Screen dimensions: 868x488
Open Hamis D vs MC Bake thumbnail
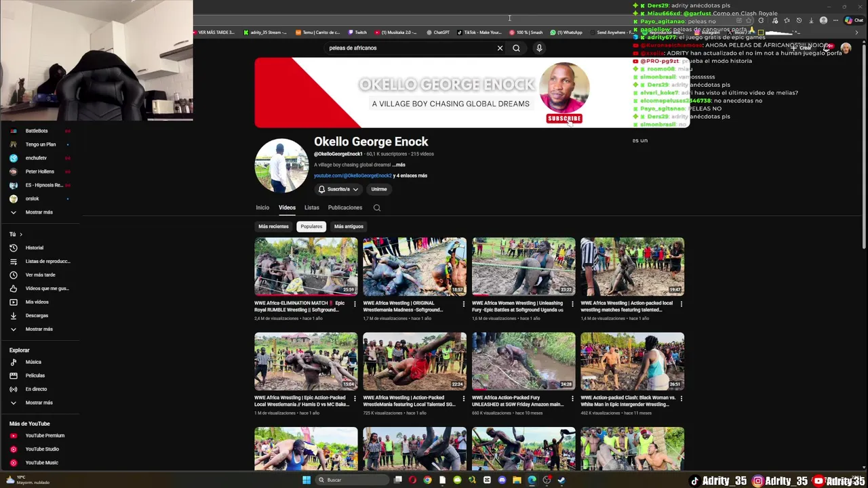coord(306,361)
